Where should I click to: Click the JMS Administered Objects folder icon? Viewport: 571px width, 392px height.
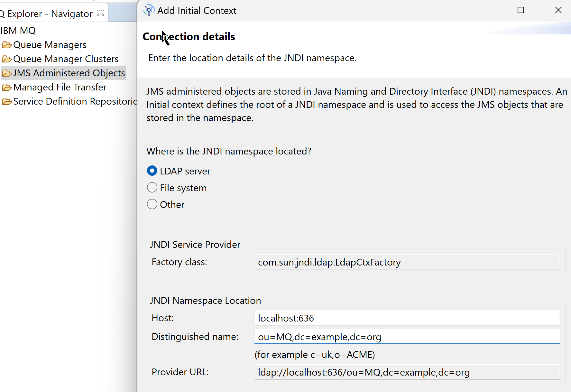7,73
